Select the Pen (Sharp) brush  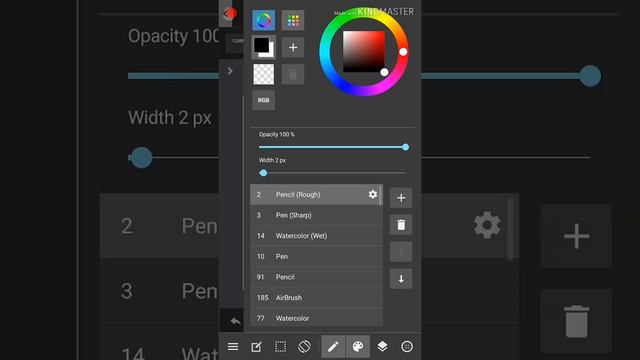pos(316,215)
